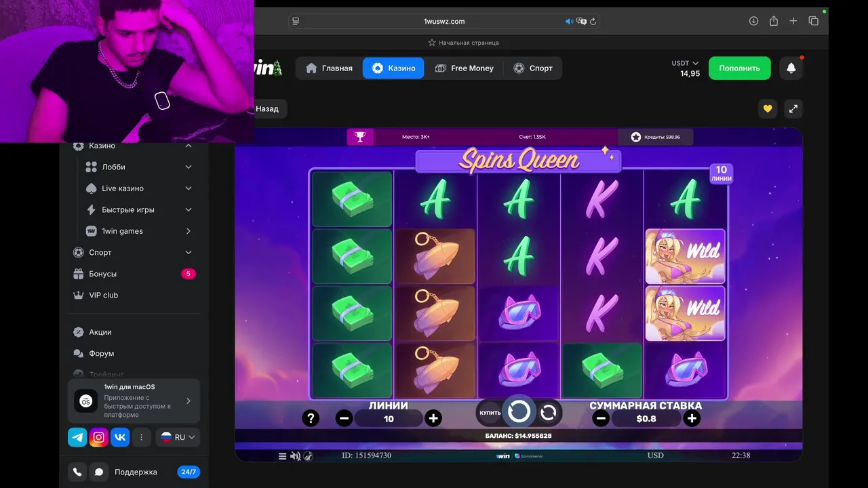This screenshot has width=868, height=488.
Task: Open the browser share button
Action: tap(774, 21)
